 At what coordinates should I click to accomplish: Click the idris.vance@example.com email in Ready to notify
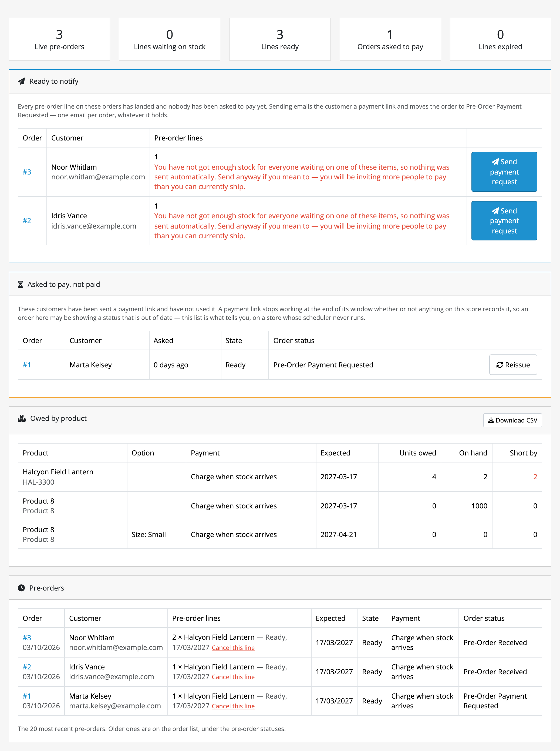click(94, 226)
